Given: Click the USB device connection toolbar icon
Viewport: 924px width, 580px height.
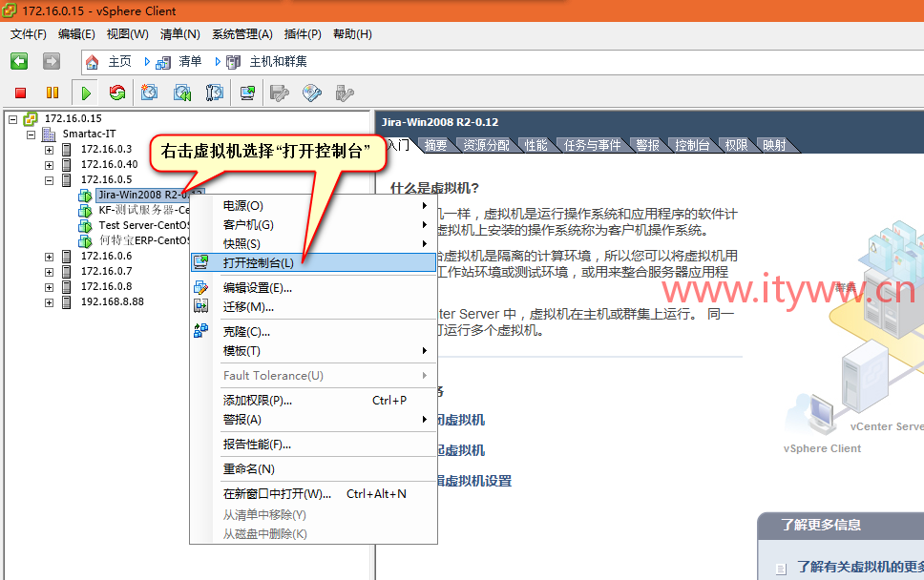Looking at the screenshot, I should tap(345, 93).
